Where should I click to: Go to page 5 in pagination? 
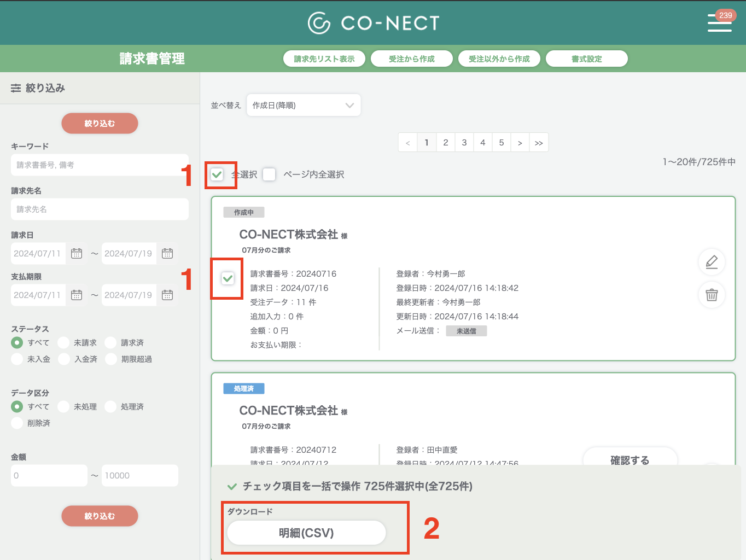click(501, 142)
